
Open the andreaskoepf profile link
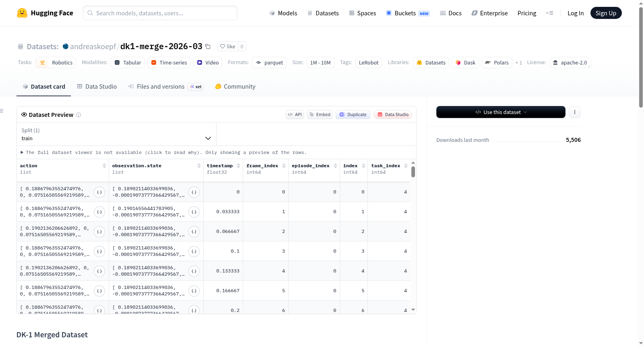pos(93,46)
